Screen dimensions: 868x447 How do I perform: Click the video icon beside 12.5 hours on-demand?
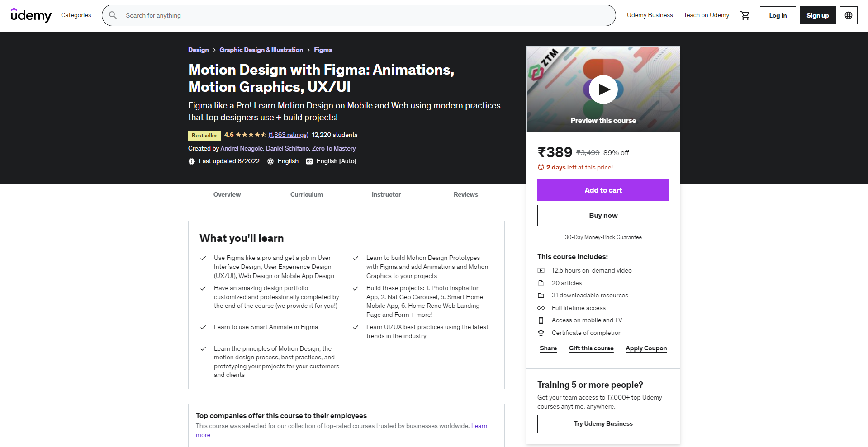(541, 271)
